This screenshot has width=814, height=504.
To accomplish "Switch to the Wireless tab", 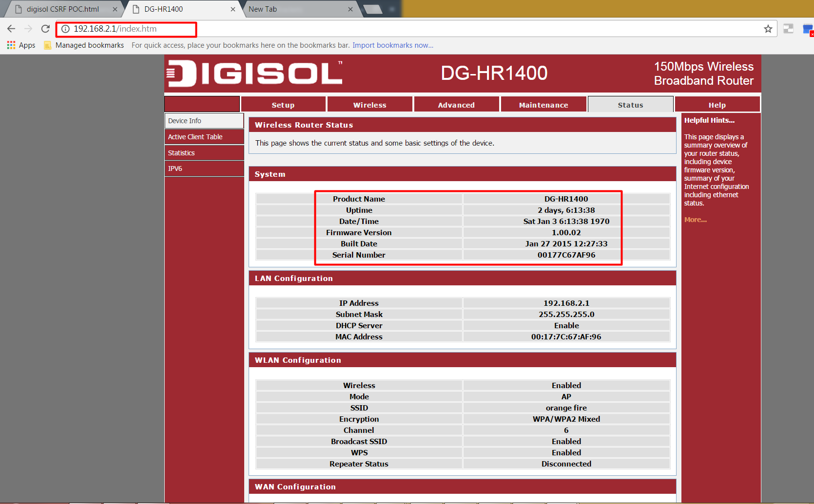I will 369,105.
